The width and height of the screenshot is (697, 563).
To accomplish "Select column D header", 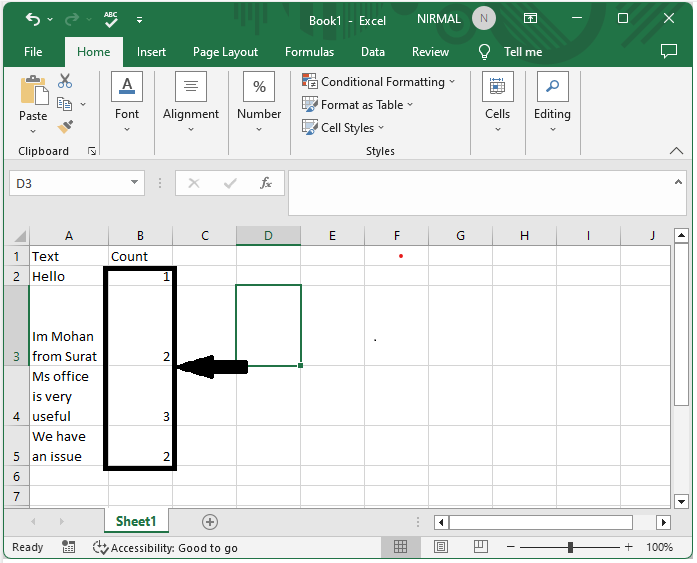I will pos(268,236).
